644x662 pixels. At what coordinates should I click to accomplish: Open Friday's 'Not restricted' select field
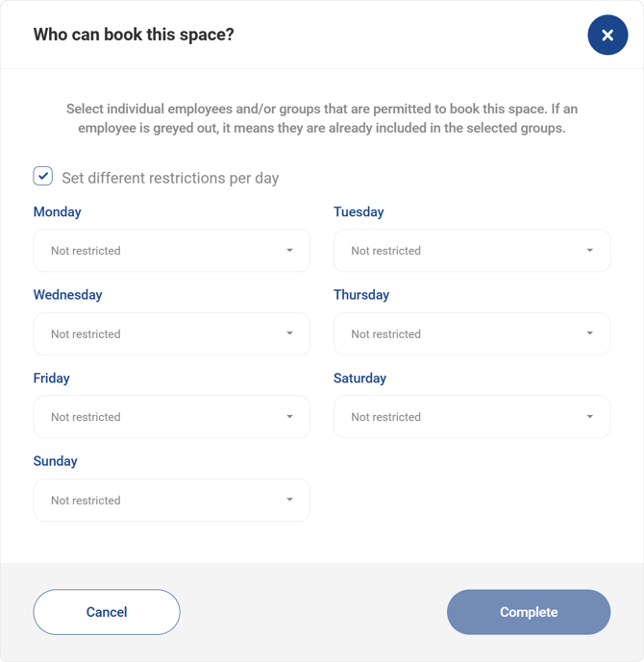tap(154, 417)
